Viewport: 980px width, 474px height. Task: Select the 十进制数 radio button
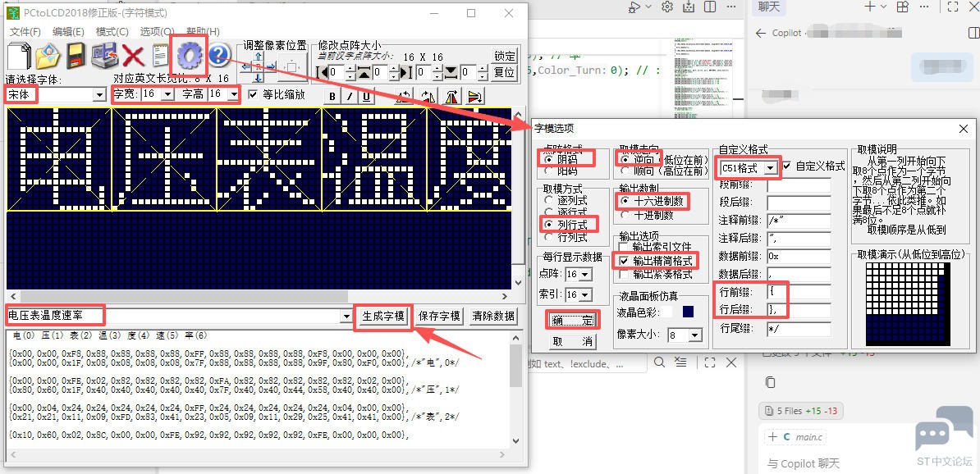(x=625, y=216)
